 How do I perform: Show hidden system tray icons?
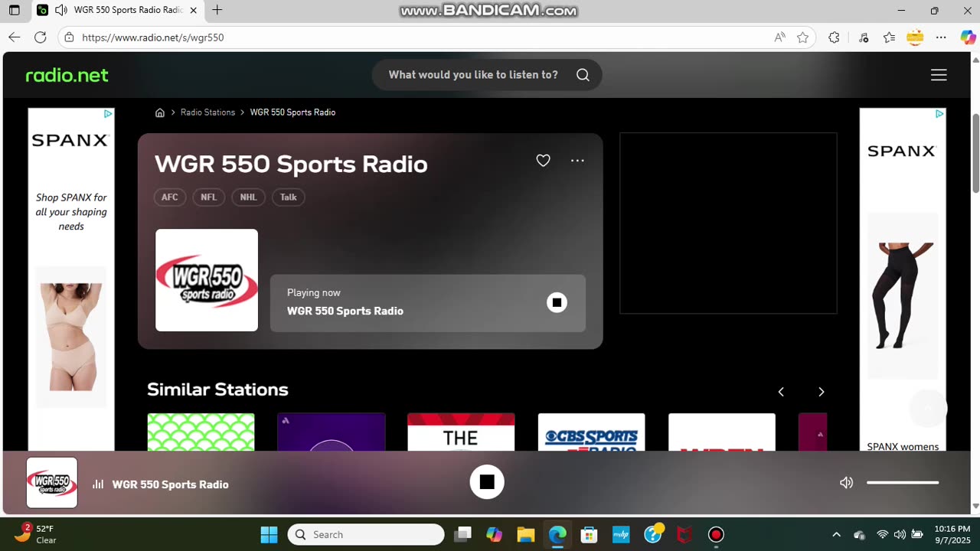point(836,534)
